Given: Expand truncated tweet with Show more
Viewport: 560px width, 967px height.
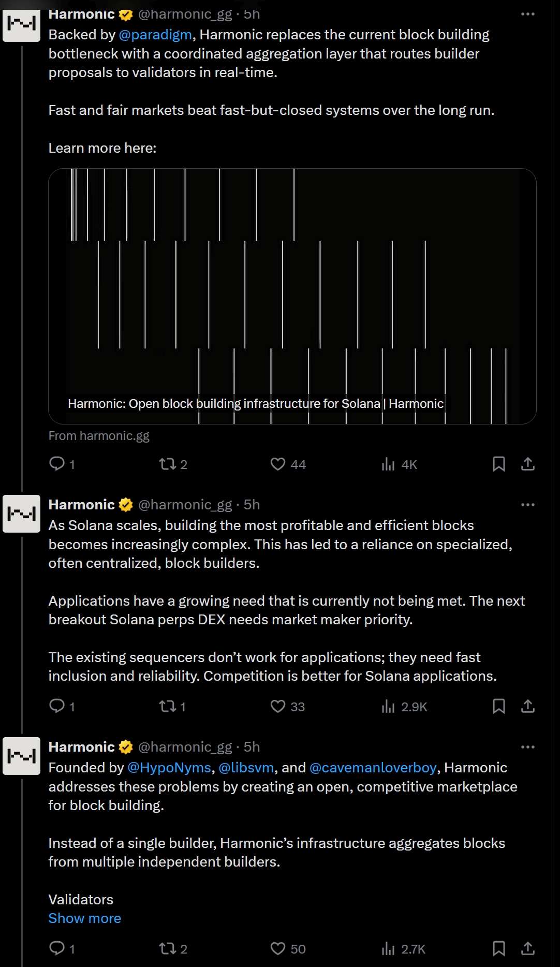Looking at the screenshot, I should coord(84,918).
